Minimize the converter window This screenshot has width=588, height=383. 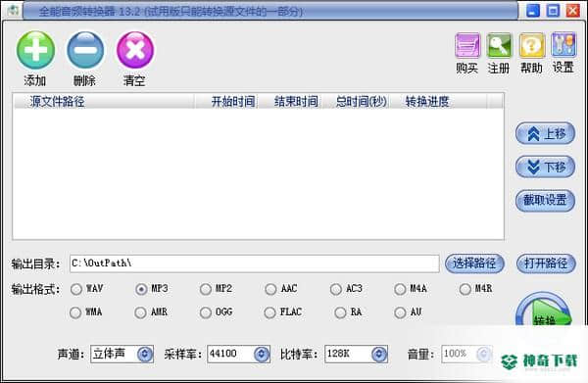click(x=533, y=11)
